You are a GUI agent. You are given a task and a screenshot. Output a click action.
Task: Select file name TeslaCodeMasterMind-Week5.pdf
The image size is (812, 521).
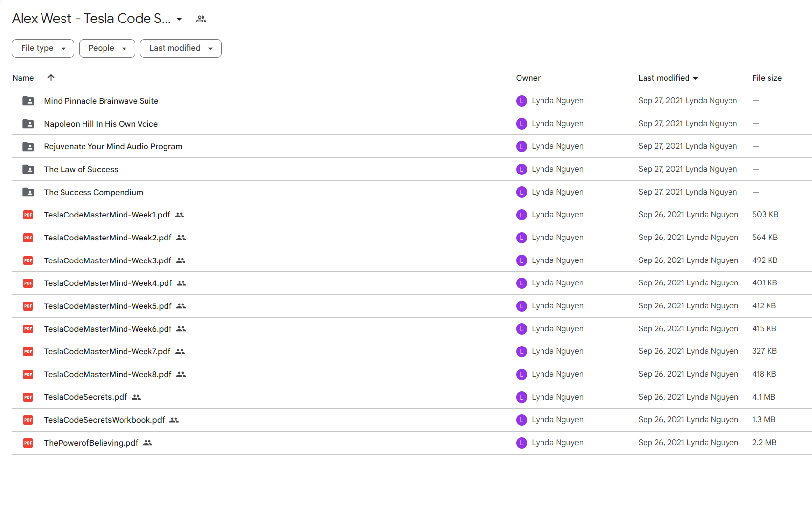108,306
